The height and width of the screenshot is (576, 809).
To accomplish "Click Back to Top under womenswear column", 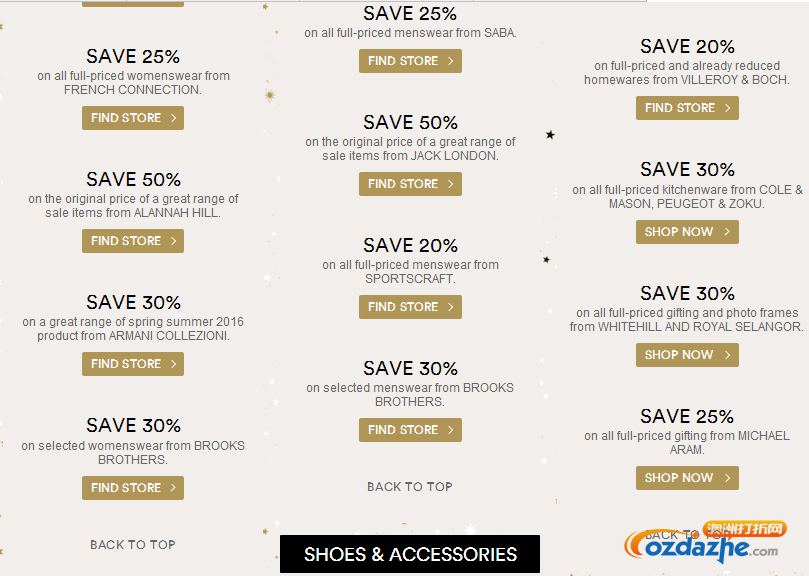I will (133, 545).
